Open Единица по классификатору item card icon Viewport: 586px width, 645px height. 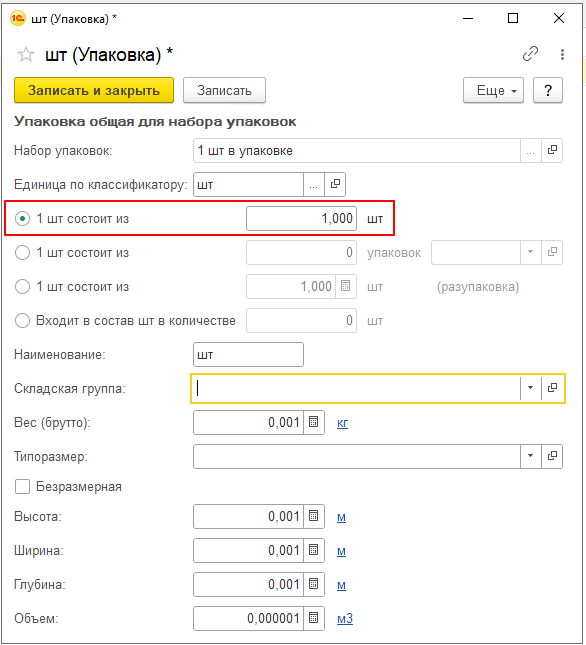(x=335, y=184)
